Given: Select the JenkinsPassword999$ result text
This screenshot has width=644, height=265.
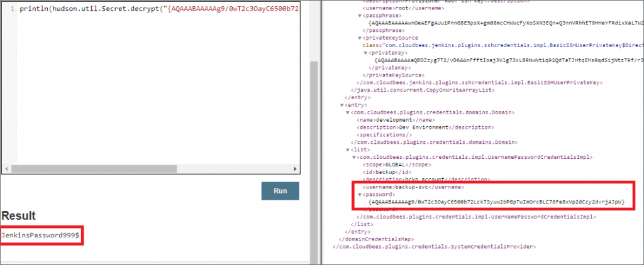Looking at the screenshot, I should (x=40, y=235).
